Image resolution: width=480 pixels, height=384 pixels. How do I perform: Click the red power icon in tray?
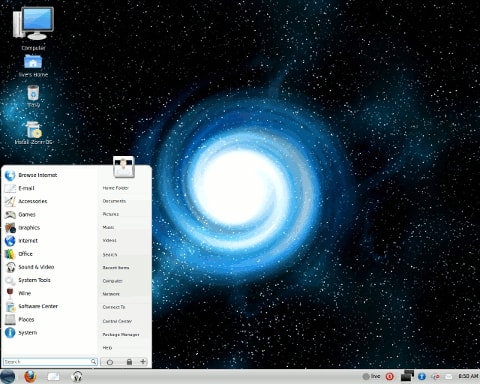click(389, 377)
